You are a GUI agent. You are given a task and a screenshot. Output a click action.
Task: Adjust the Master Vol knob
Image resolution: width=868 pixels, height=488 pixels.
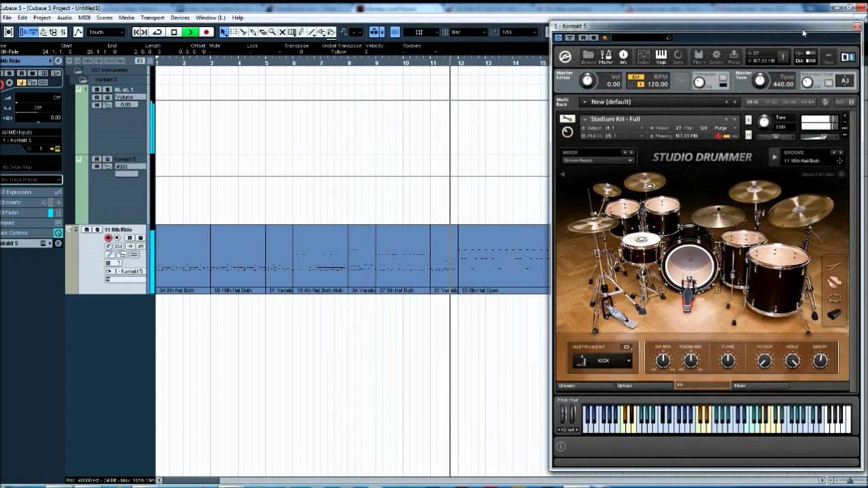(587, 81)
